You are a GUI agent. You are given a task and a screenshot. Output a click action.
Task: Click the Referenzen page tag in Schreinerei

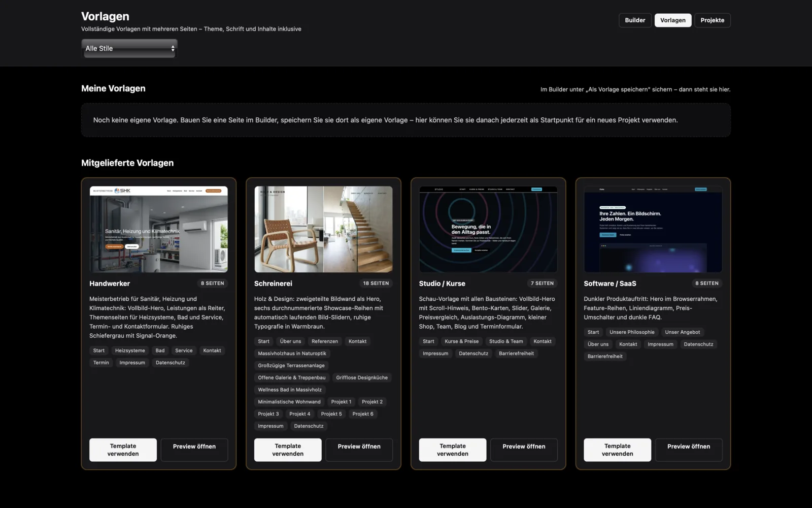click(x=325, y=341)
